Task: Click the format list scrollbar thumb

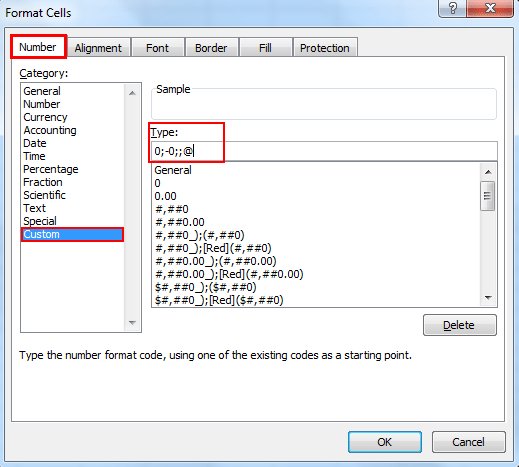Action: click(x=488, y=196)
